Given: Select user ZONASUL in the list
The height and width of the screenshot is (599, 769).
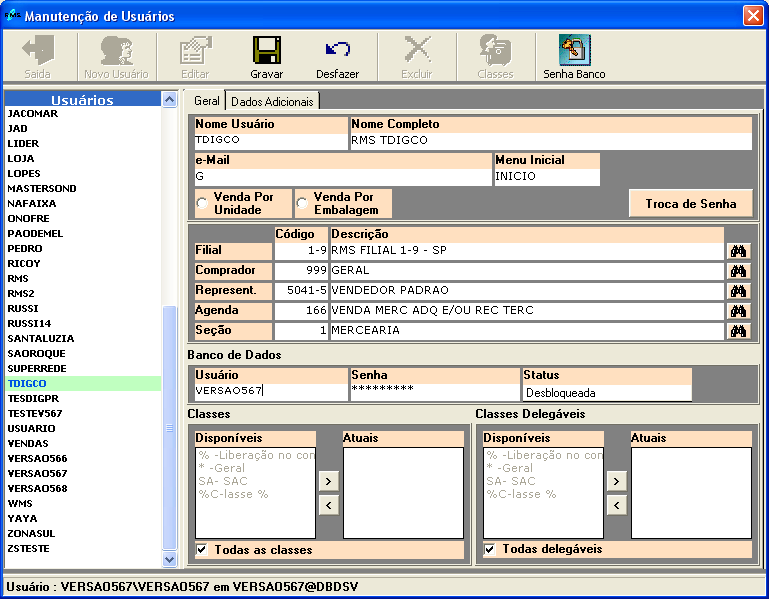Looking at the screenshot, I should 82,534.
